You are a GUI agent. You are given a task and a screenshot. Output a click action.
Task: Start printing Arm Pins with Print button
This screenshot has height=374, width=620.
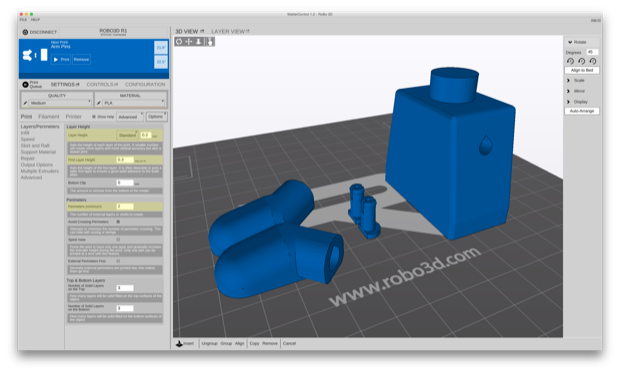(61, 59)
